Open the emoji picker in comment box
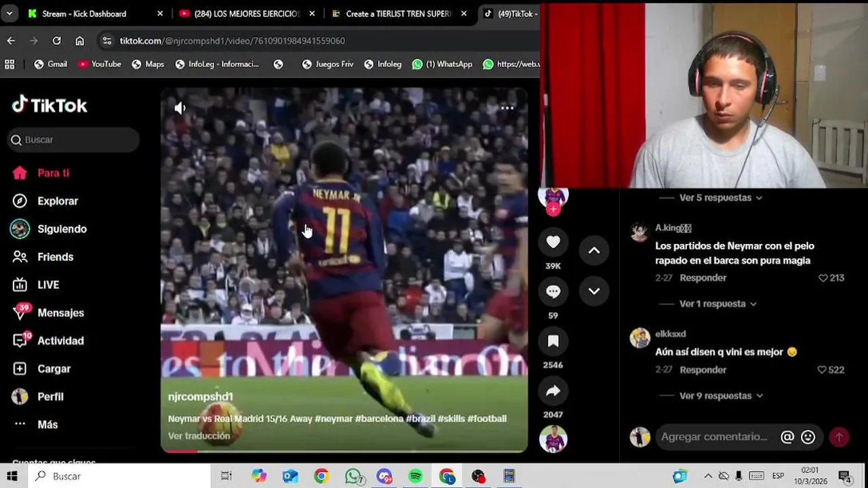 coord(808,437)
